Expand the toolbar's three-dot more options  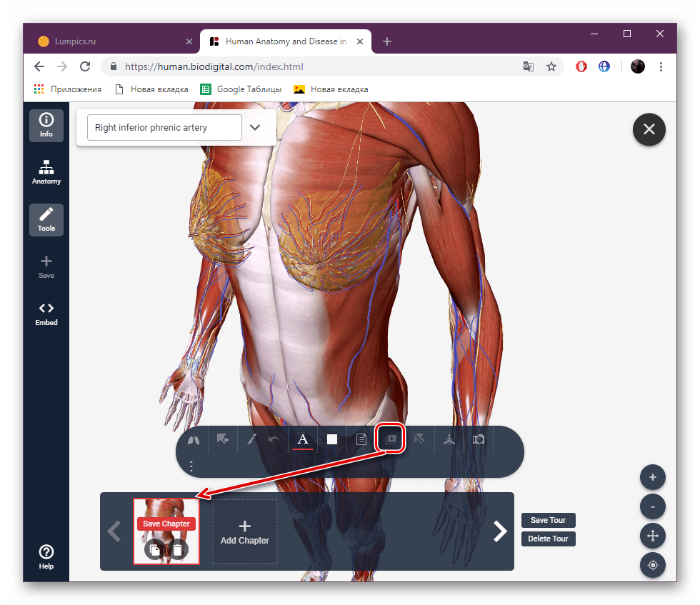[191, 466]
